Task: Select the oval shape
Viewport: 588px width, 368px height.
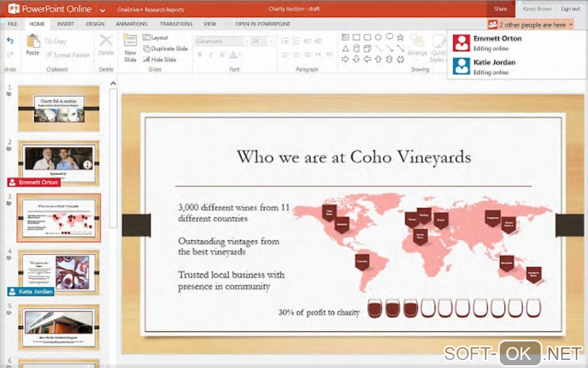Action: click(x=378, y=37)
